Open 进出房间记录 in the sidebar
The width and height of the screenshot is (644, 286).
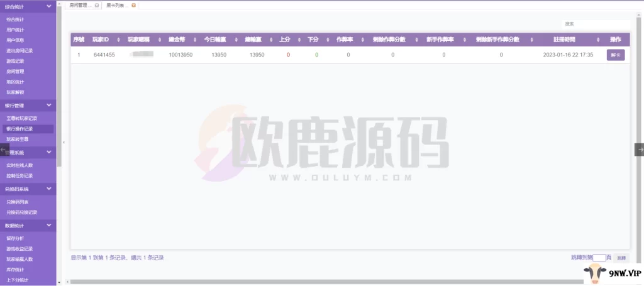19,50
